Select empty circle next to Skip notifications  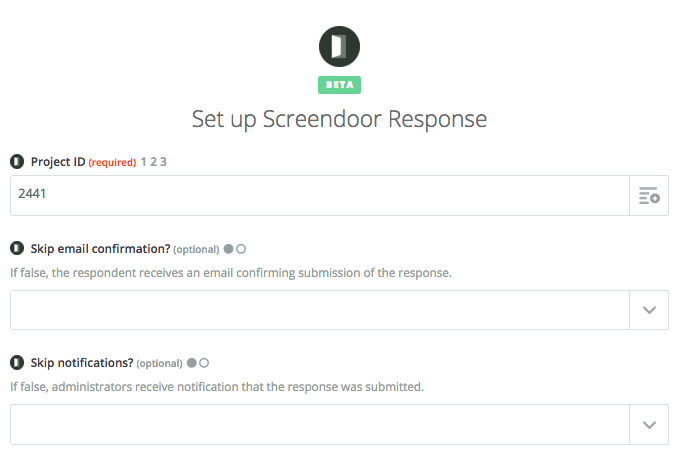[x=204, y=363]
